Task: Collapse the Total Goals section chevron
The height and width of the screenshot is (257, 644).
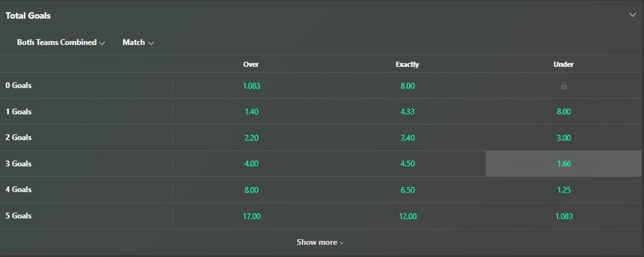Action: 632,15
